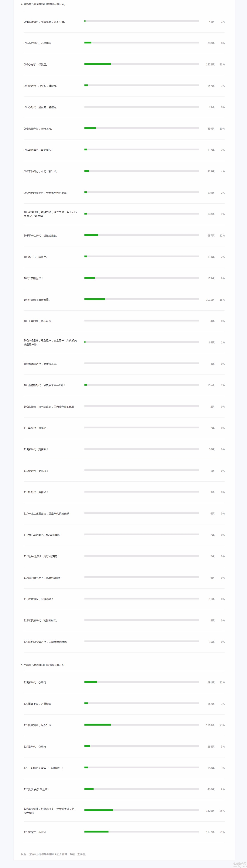This screenshot has height=868, width=247.
Task: Select option 091凯旋归来，尽善尽美
Action: pyautogui.click(x=45, y=22)
